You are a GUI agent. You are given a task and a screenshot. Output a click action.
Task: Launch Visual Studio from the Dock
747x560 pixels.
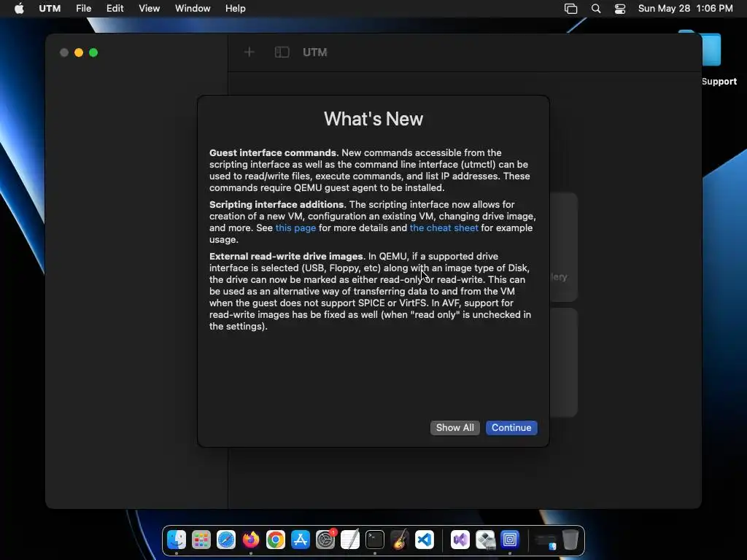[460, 540]
